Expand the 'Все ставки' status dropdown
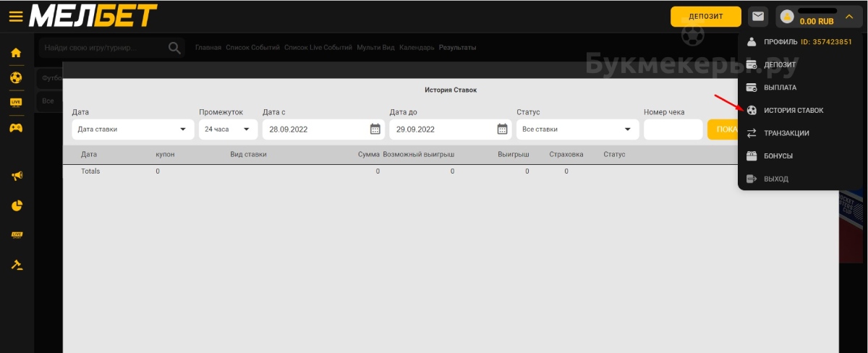The image size is (868, 353). point(577,129)
